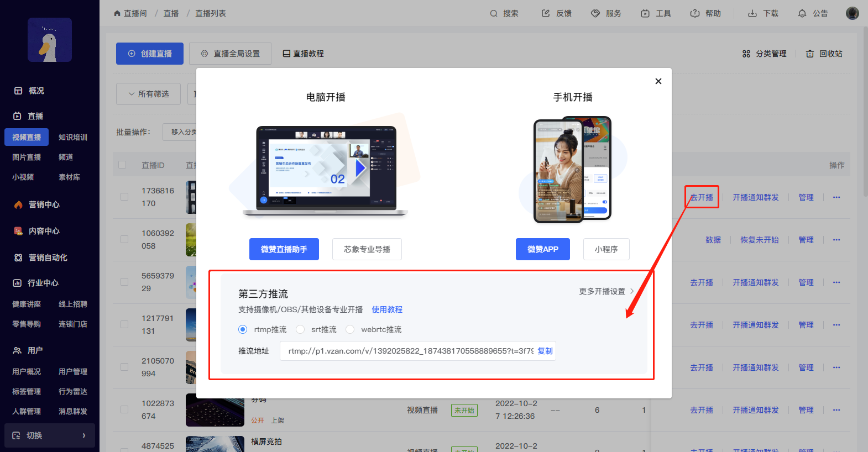Viewport: 868px width, 452px height.
Task: Copy the push stream address with 复制
Action: coord(545,351)
